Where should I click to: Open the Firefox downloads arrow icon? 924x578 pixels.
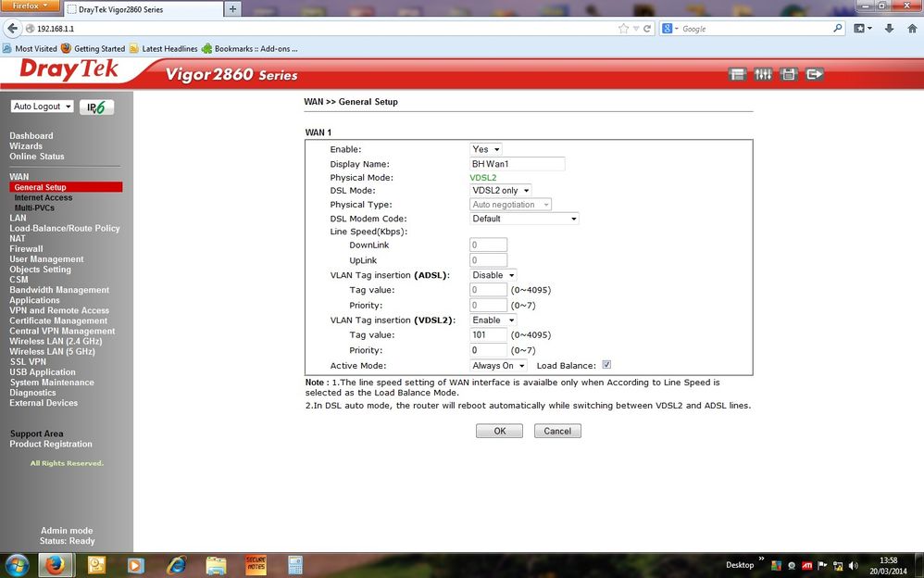point(889,29)
